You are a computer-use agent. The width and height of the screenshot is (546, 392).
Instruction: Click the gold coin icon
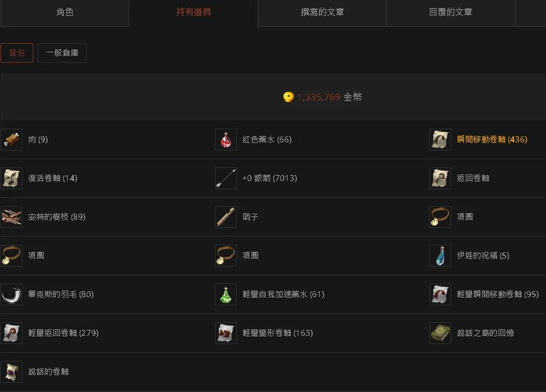point(288,97)
